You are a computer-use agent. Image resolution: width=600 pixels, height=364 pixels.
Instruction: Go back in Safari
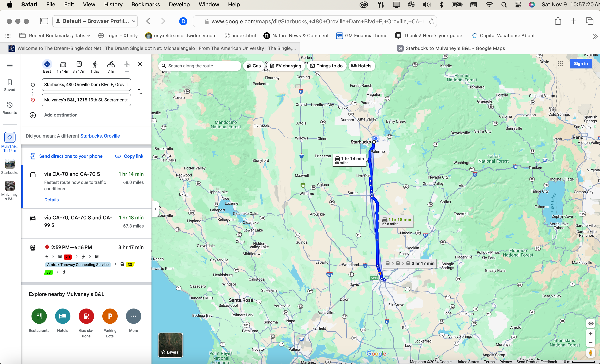tap(148, 21)
